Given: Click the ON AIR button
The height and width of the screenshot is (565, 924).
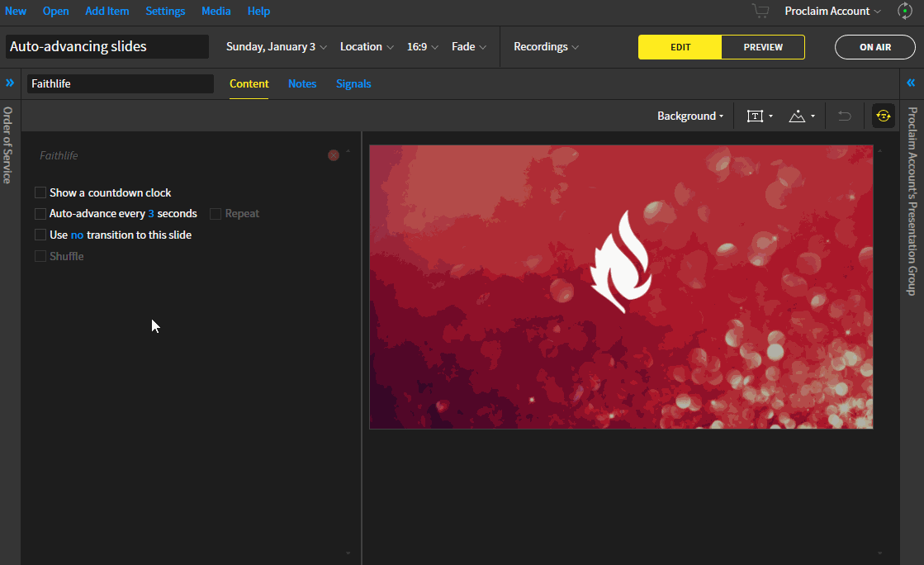Looking at the screenshot, I should click(x=875, y=47).
